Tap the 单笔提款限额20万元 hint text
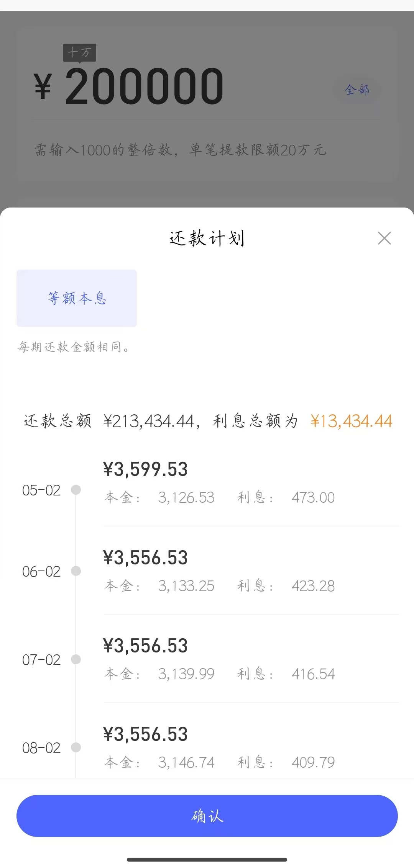 258,150
